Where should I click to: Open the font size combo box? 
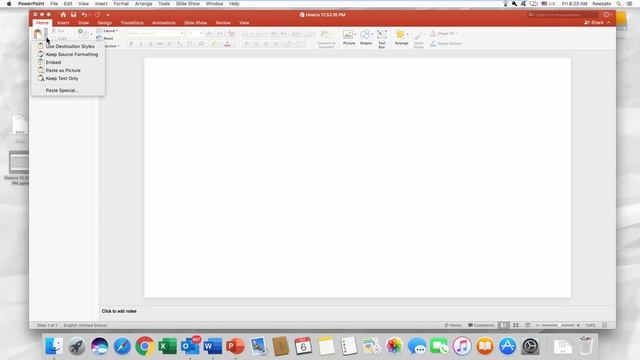pyautogui.click(x=195, y=33)
